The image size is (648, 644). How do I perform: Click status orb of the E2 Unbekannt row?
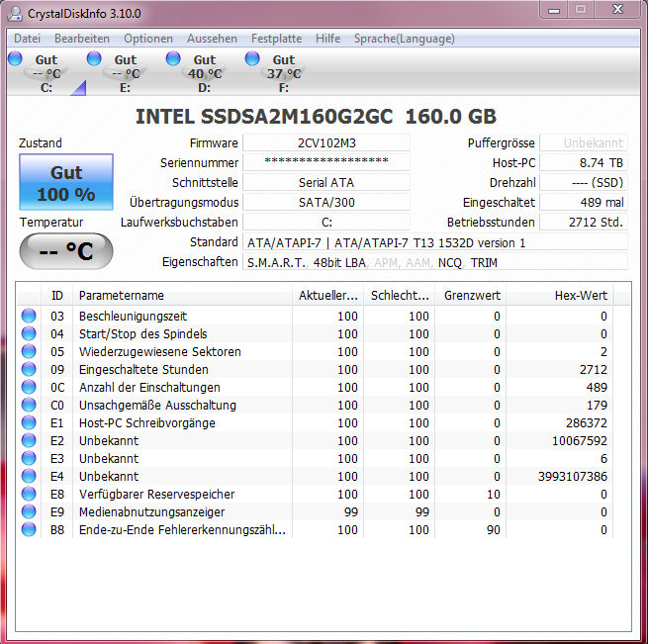point(29,440)
